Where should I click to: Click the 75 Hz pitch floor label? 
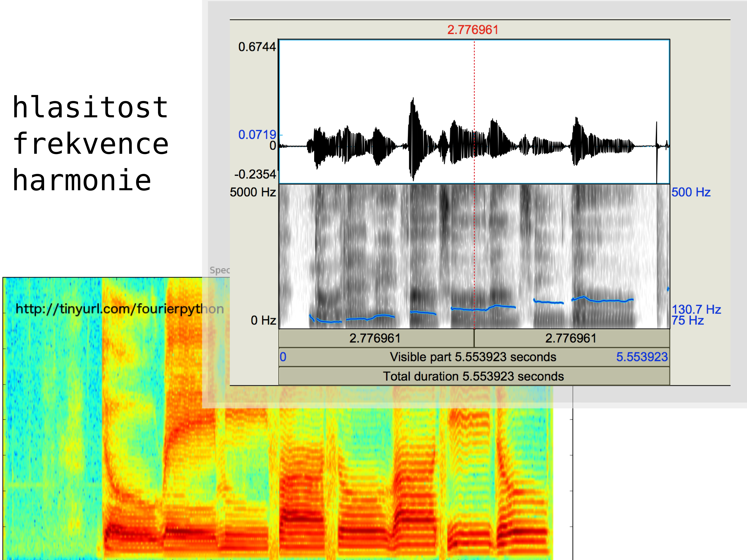[x=688, y=320]
